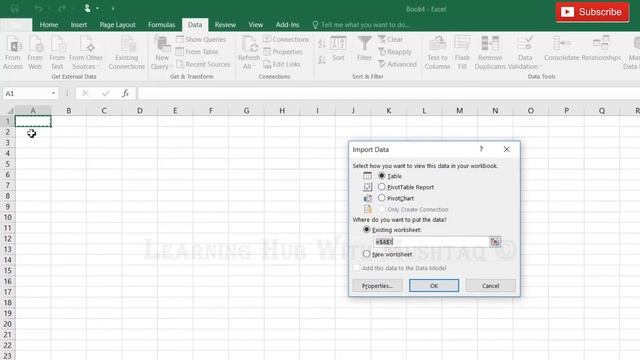Click Recent Sources in ribbon
Screen dimensions: 640x360
(x=203, y=64)
